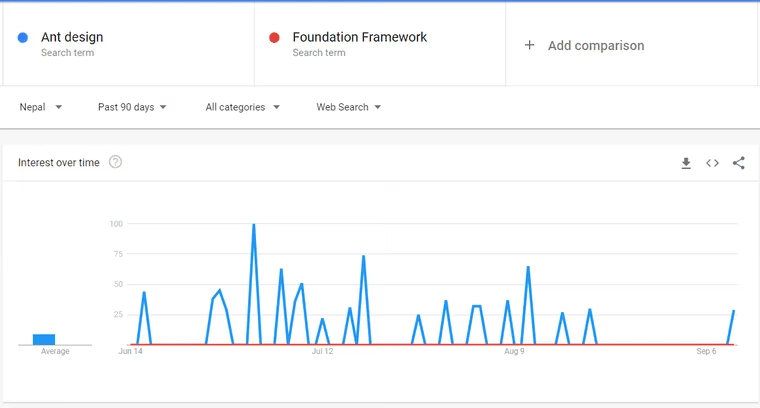760x408 pixels.
Task: Open the Nepal region dropdown
Action: pos(41,107)
